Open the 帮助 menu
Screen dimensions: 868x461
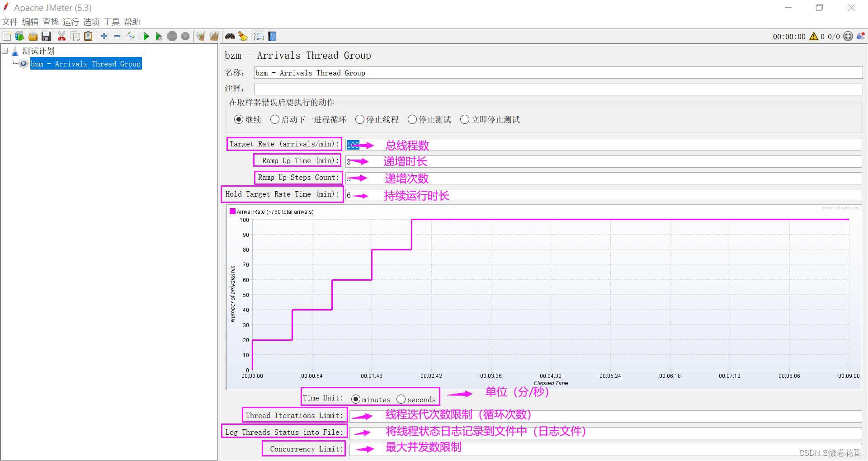pyautogui.click(x=132, y=22)
